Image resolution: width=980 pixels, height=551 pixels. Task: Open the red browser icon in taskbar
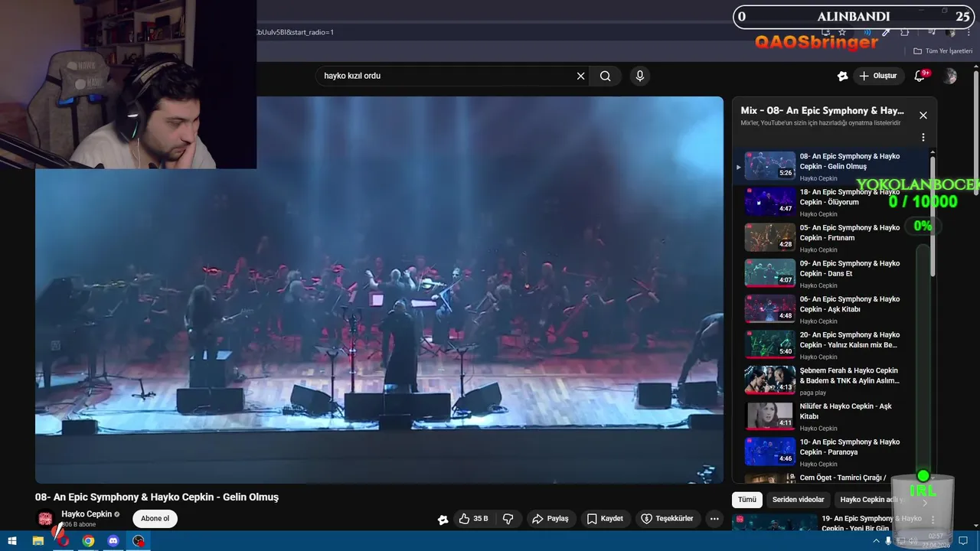63,541
